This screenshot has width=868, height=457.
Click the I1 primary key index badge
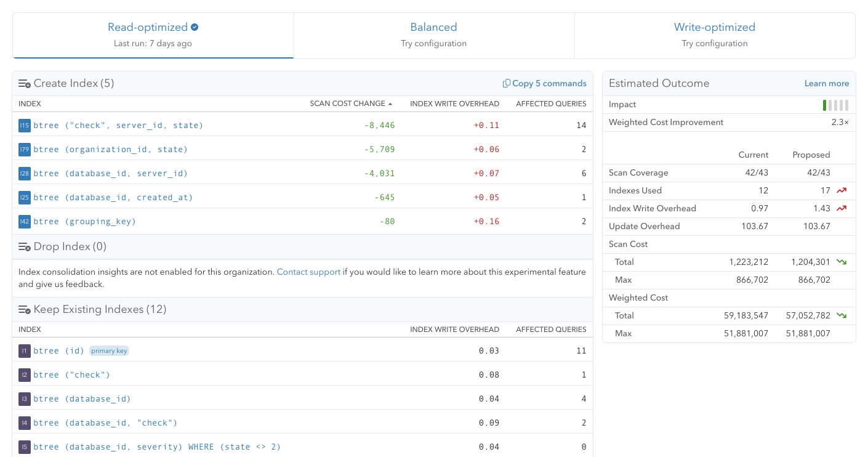(25, 351)
